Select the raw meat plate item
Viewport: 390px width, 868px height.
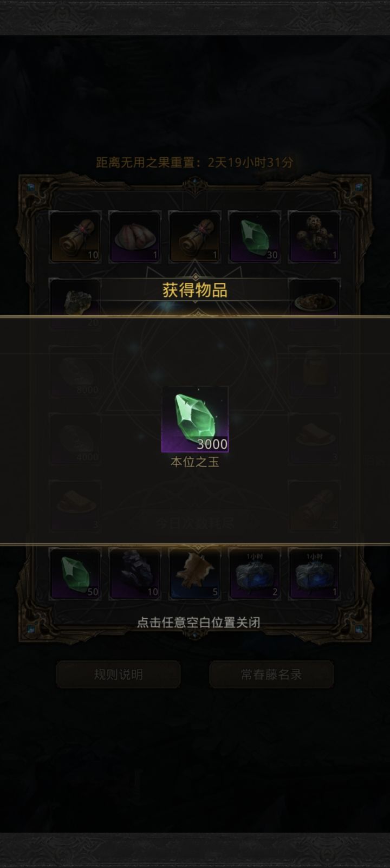135,237
